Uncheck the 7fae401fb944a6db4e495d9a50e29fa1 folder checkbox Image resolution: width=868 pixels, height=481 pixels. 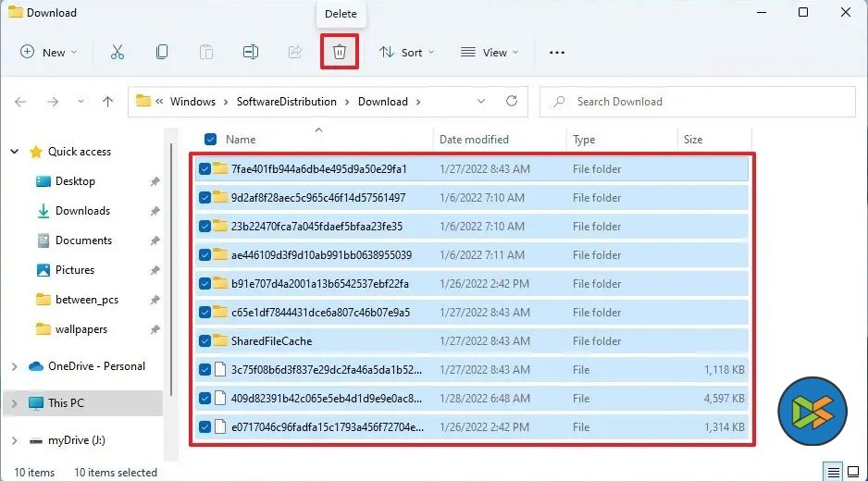pyautogui.click(x=205, y=169)
